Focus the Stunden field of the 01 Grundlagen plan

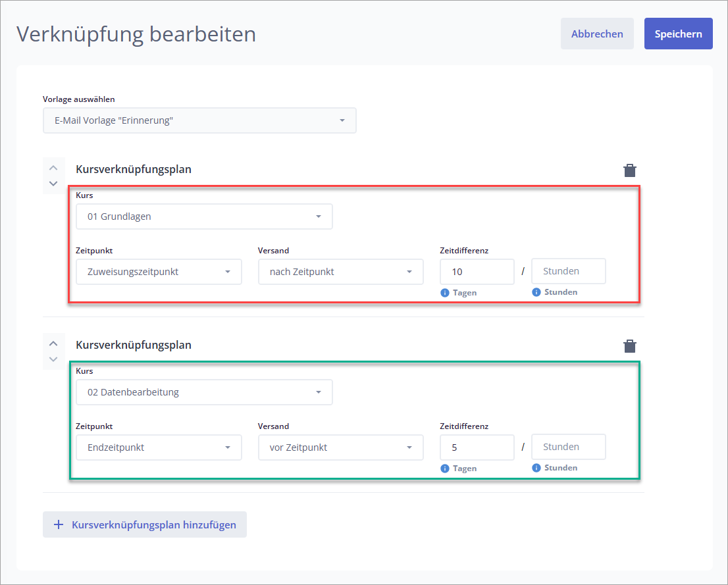569,271
